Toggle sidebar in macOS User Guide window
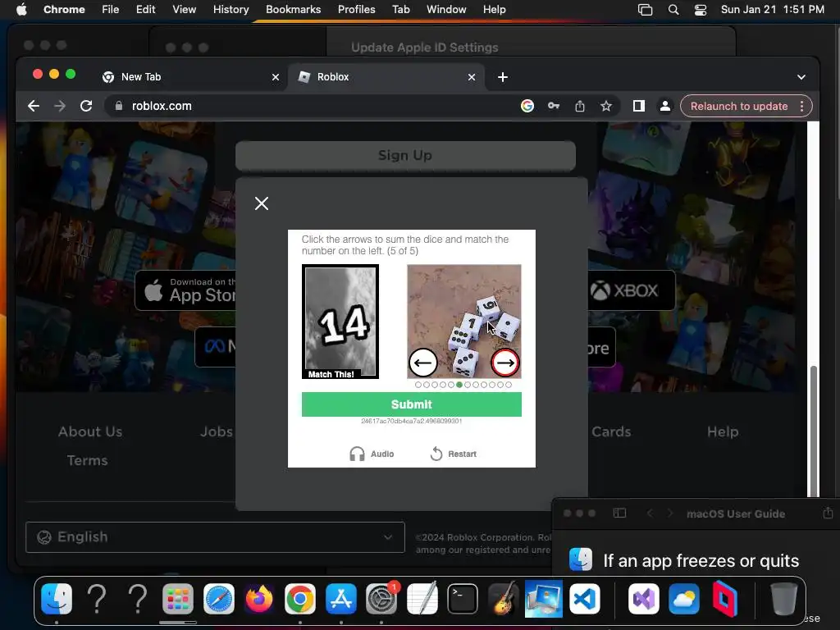Viewport: 840px width, 630px height. 619,514
